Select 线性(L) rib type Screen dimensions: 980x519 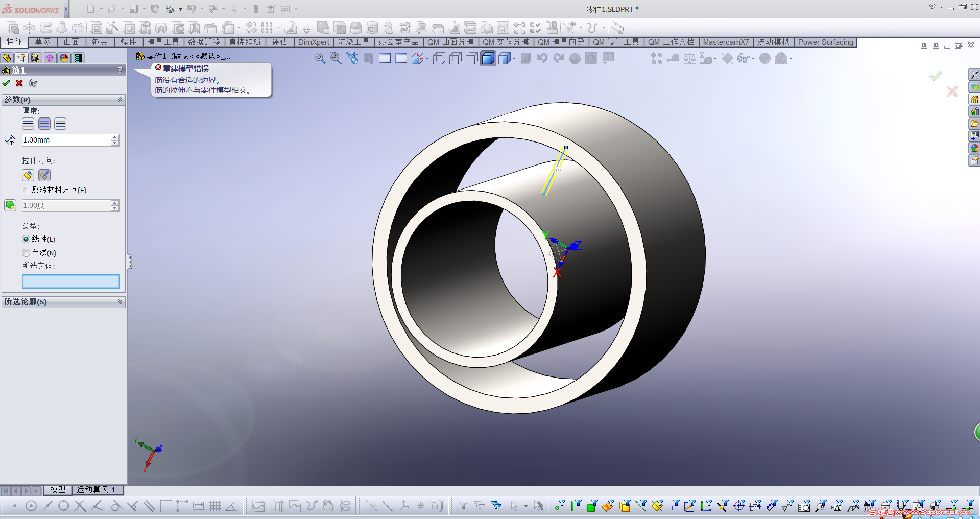click(x=26, y=239)
